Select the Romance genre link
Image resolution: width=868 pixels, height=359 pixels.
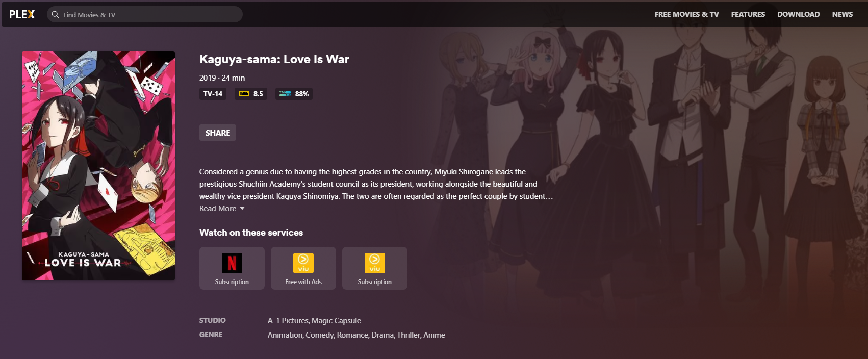tap(352, 335)
